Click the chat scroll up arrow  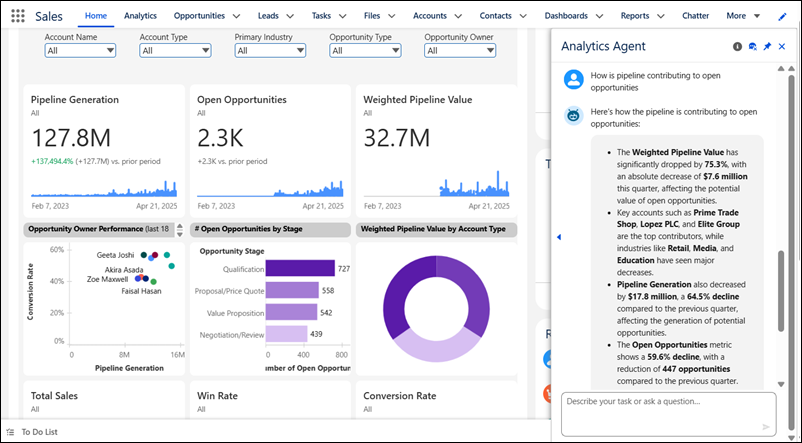coord(781,68)
